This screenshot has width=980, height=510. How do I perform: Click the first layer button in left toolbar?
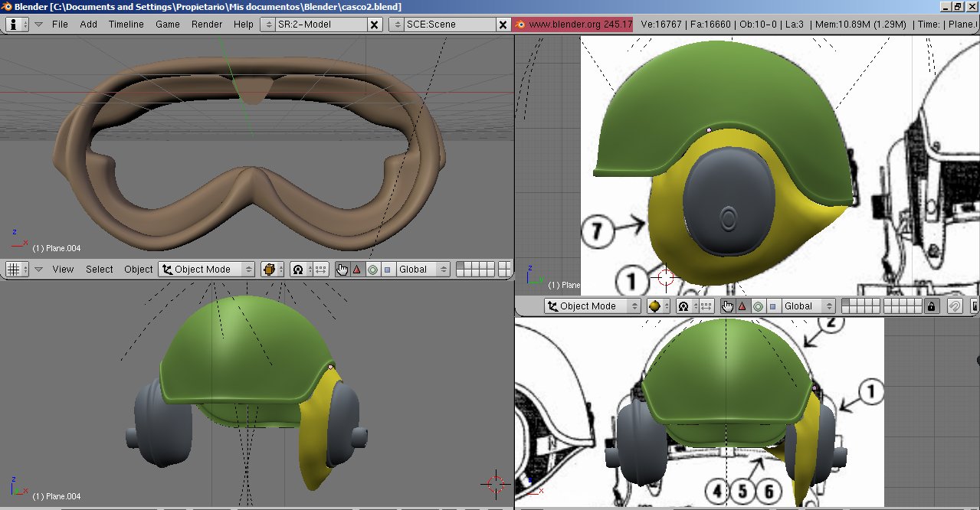coord(460,266)
